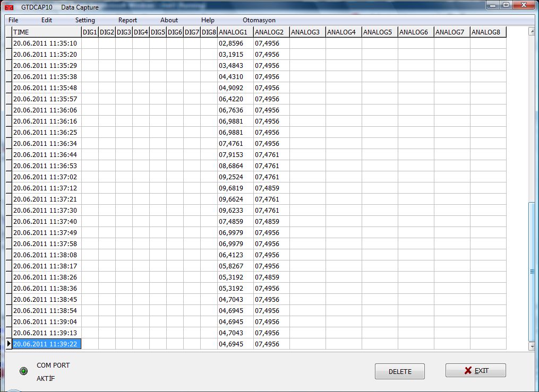Viewport: 539px width, 392px height.
Task: Click the ANALOG7 column header
Action: coord(452,32)
